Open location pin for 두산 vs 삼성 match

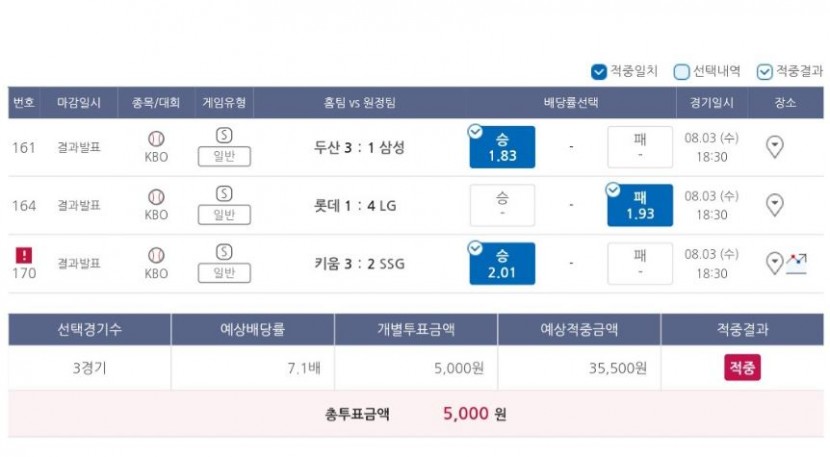pyautogui.click(x=774, y=147)
